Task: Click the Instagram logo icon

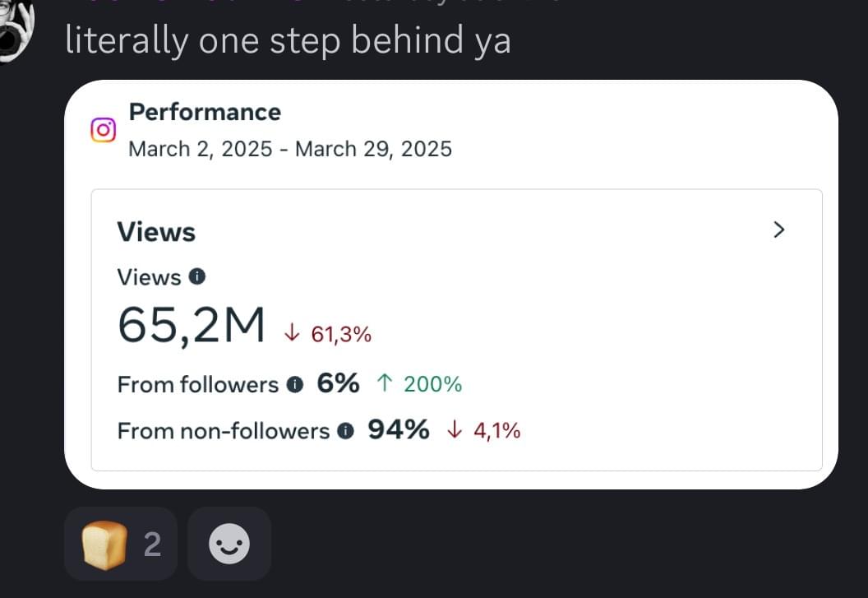Action: click(x=104, y=130)
